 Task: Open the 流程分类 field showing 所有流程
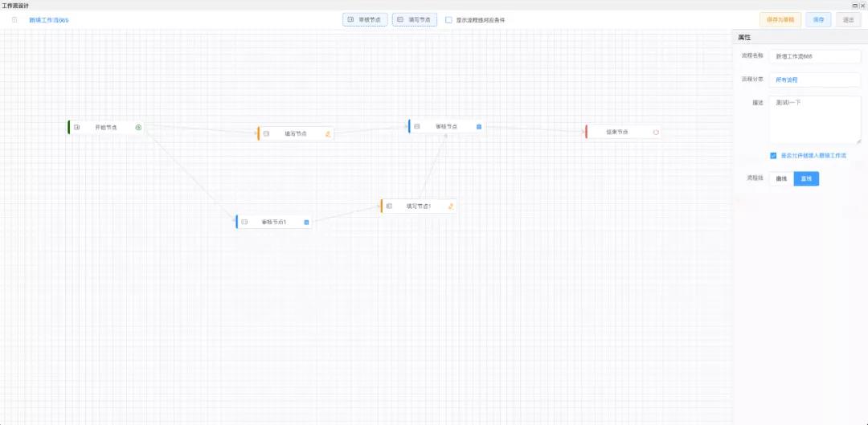pyautogui.click(x=815, y=80)
